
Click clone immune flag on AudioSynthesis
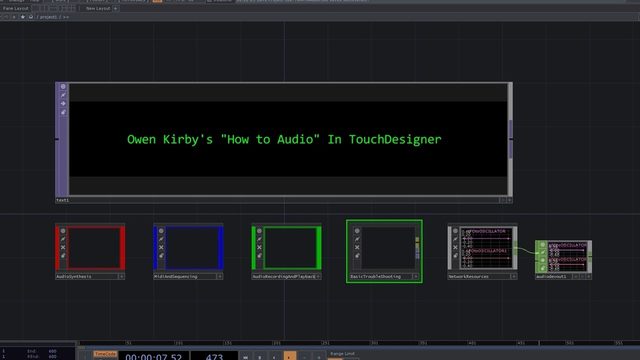coord(63,239)
